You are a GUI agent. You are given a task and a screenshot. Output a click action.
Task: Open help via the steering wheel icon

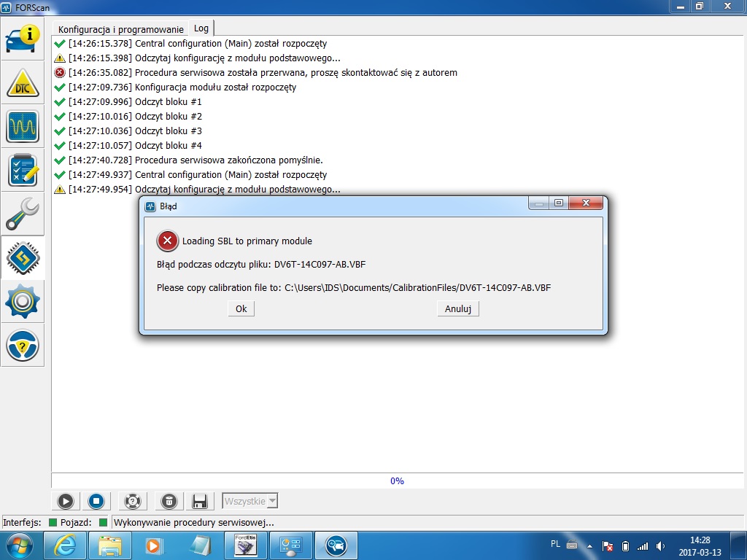(x=23, y=345)
